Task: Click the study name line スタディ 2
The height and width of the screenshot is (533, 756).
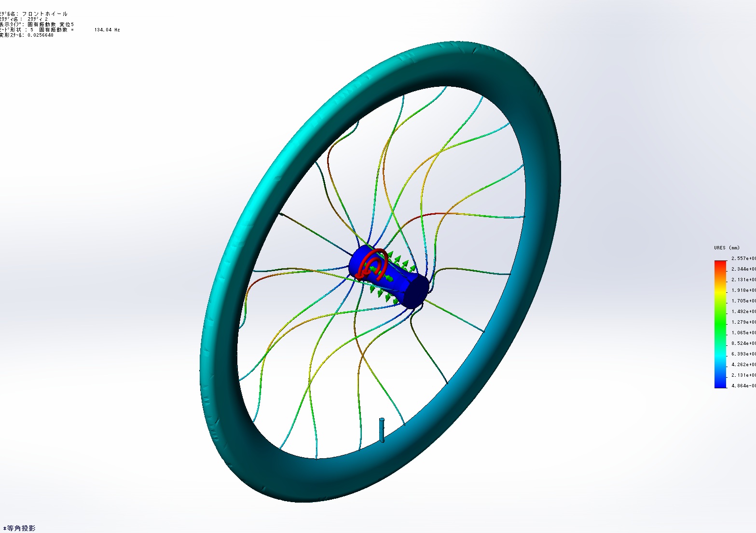Action: (24, 19)
